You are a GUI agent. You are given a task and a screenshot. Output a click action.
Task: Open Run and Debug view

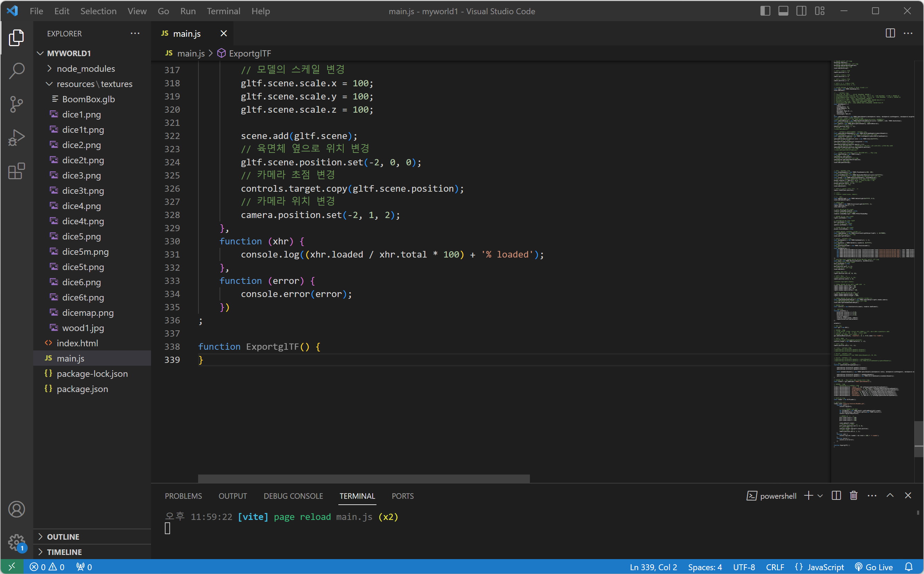click(16, 137)
